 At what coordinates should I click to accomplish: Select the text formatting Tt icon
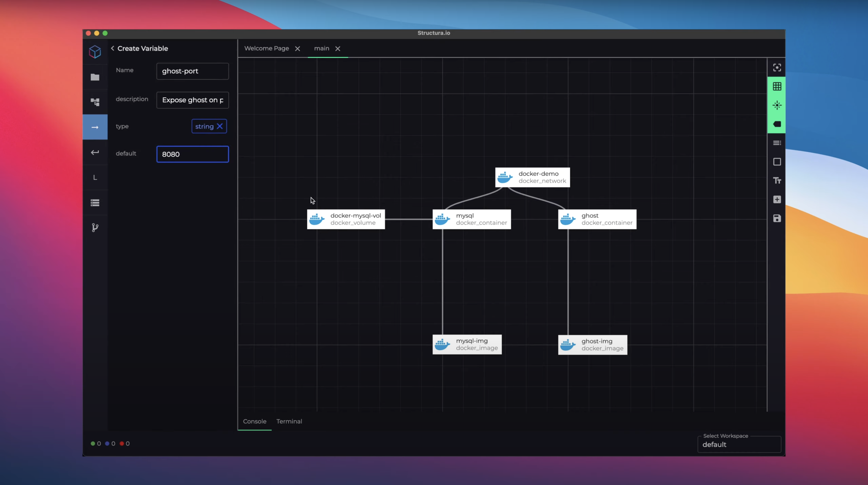click(x=777, y=180)
